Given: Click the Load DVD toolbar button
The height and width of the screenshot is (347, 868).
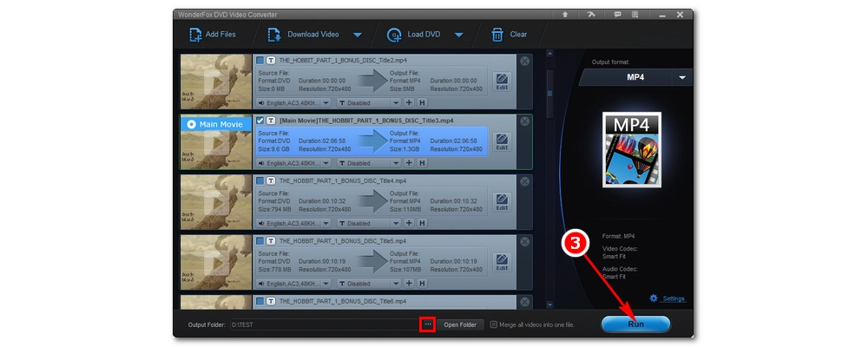Looking at the screenshot, I should click(414, 35).
